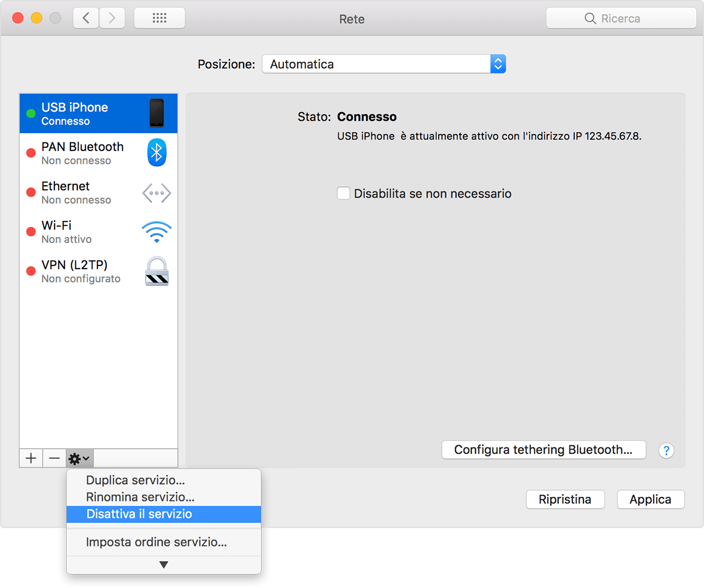Click the iPhone device icon
The width and height of the screenshot is (704, 588).
click(157, 113)
